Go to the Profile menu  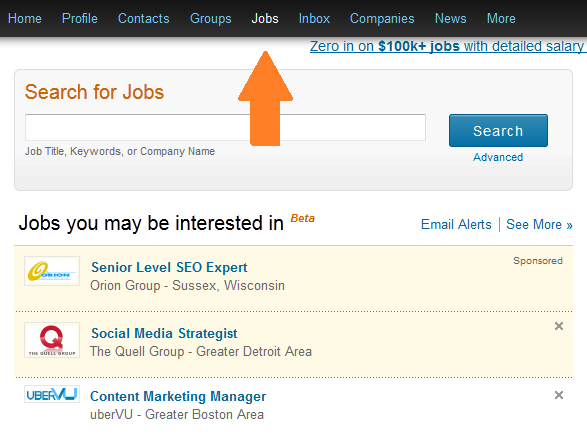(80, 18)
